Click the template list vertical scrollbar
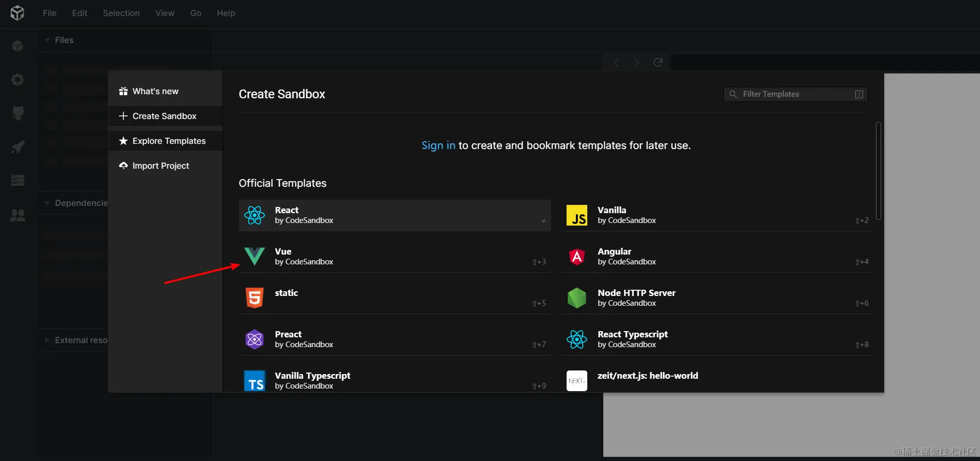980x461 pixels. [x=878, y=171]
